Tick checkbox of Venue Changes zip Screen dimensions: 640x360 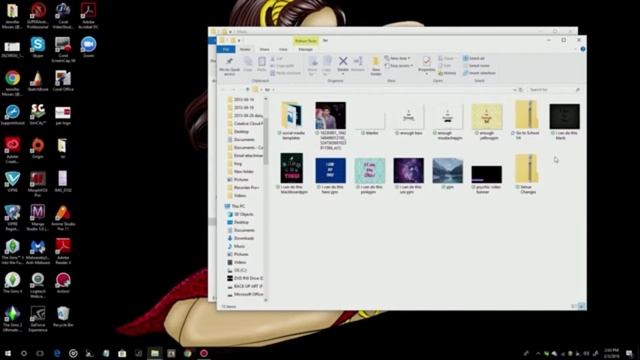click(518, 187)
